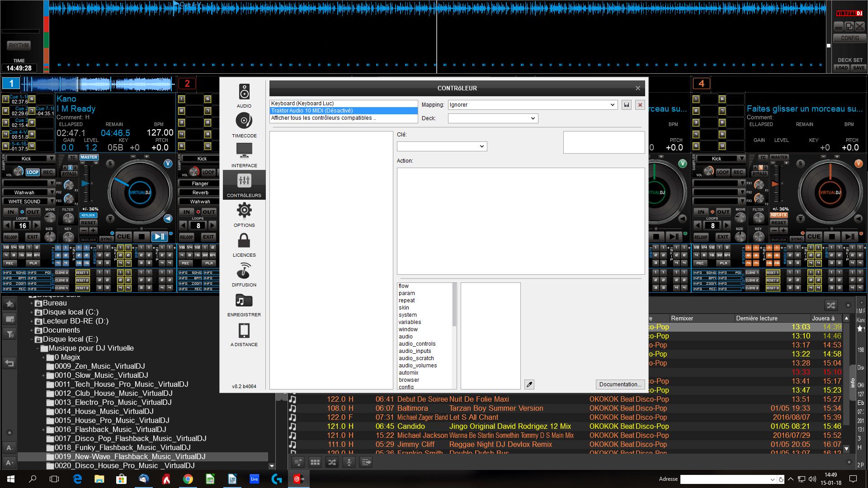This screenshot has width=868, height=488.
Task: Open the Options gear tab
Action: point(244,215)
